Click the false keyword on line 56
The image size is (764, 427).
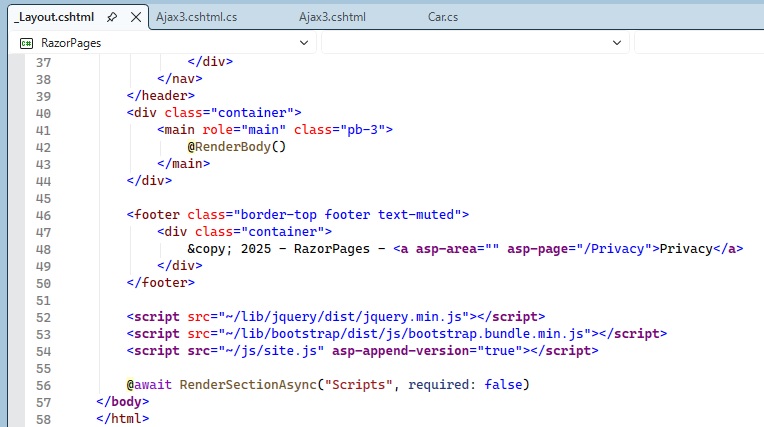pos(503,385)
